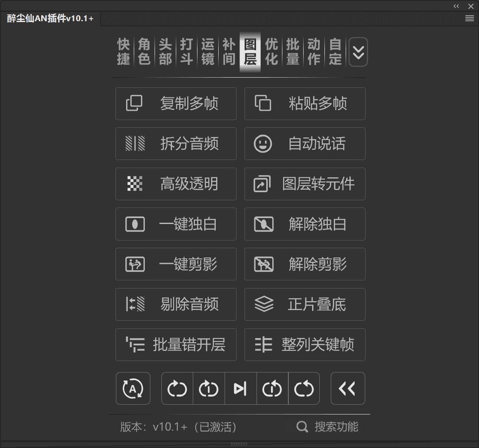The width and height of the screenshot is (479, 448).
Task: Expand more tabs with double-chevron button
Action: click(358, 52)
